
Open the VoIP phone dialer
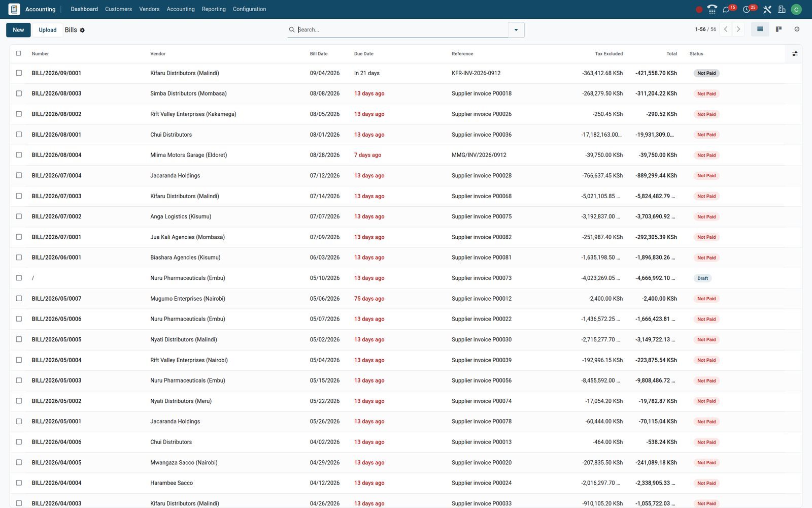(712, 9)
